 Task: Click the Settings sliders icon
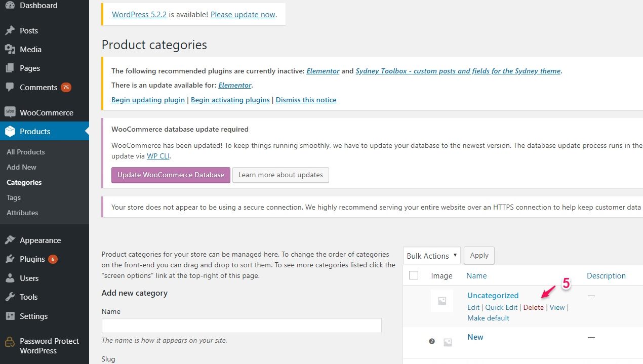[x=10, y=316]
